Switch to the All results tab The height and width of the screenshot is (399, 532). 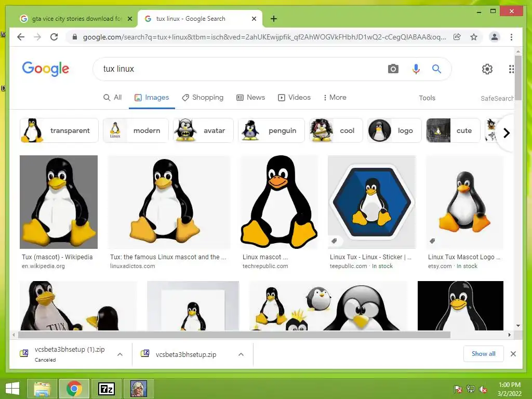[112, 97]
